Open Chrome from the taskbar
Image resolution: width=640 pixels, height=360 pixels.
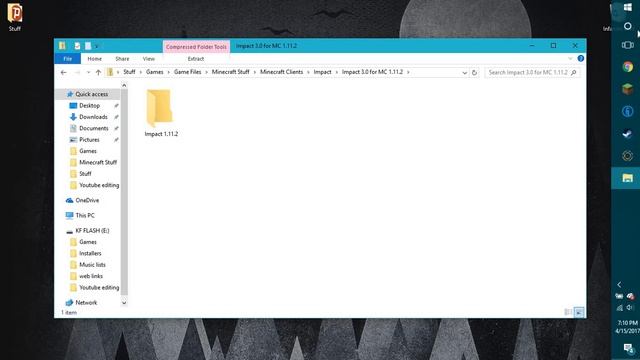627,67
